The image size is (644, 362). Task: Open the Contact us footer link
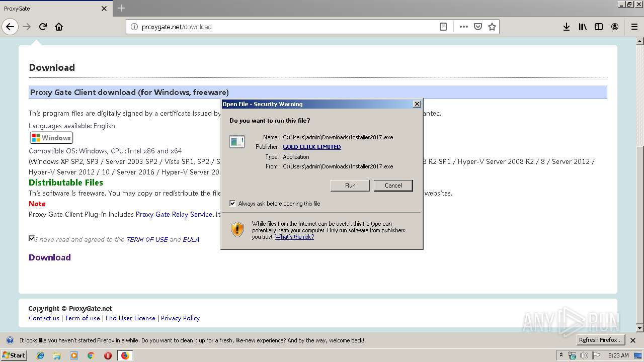[44, 318]
